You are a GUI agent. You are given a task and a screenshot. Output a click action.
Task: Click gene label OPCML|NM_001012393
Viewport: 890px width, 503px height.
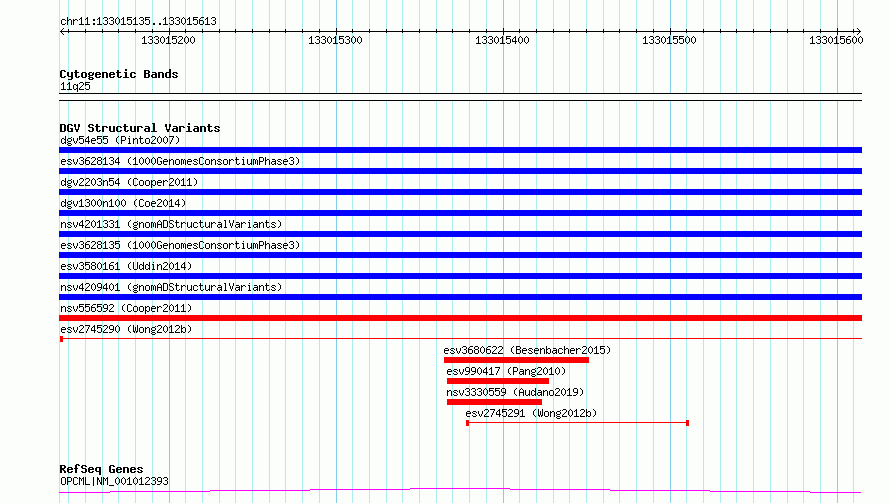(x=114, y=481)
